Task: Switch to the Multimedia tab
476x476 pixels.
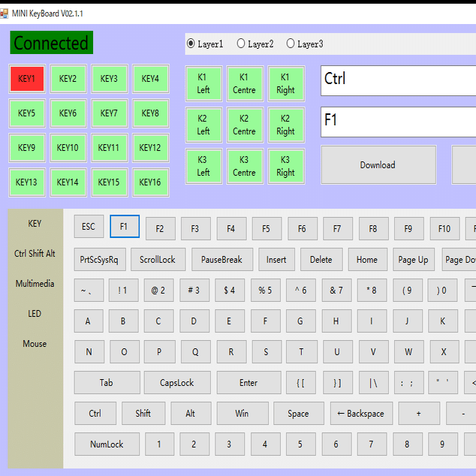Action: (x=35, y=284)
